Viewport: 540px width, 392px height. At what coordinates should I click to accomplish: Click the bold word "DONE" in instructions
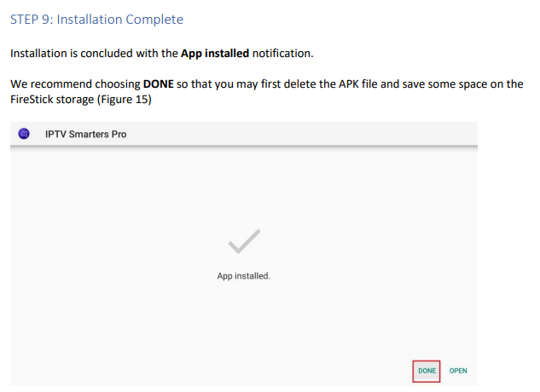[159, 84]
